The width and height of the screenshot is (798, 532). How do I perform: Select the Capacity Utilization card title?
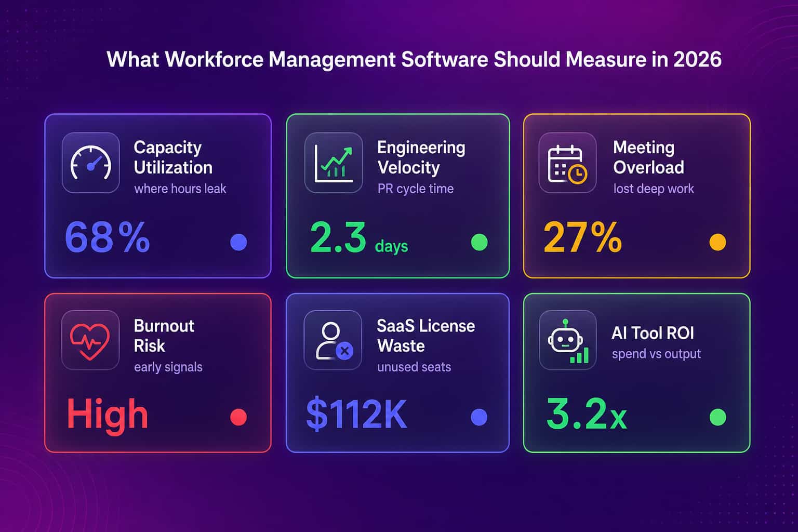click(x=173, y=157)
